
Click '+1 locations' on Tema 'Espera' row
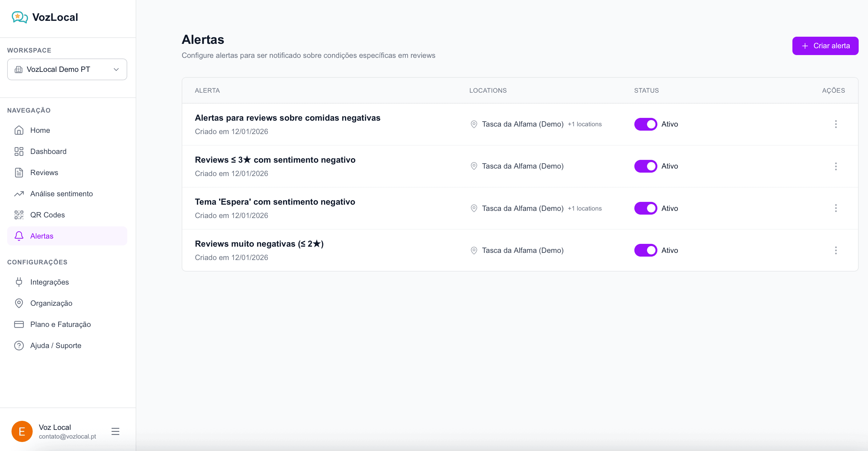[584, 208]
